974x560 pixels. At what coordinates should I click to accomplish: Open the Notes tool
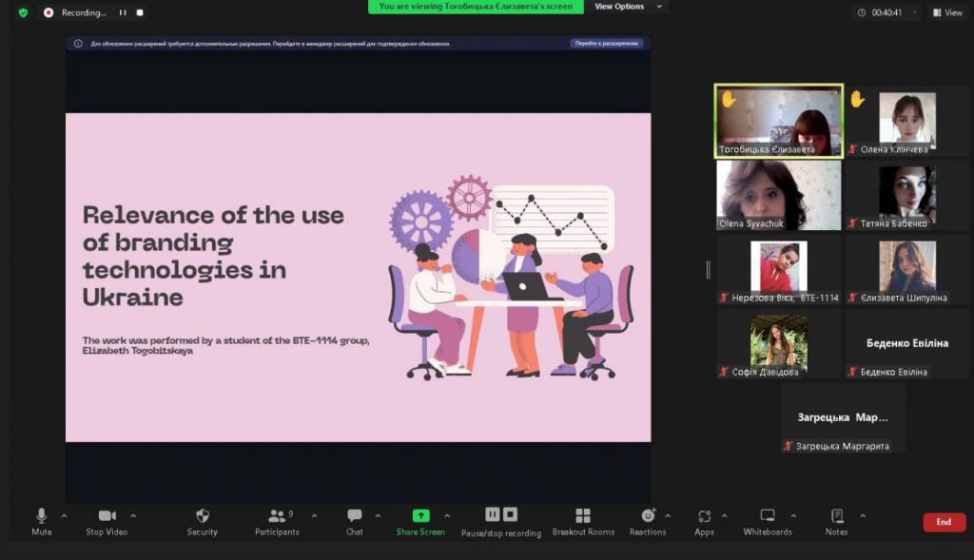click(837, 520)
